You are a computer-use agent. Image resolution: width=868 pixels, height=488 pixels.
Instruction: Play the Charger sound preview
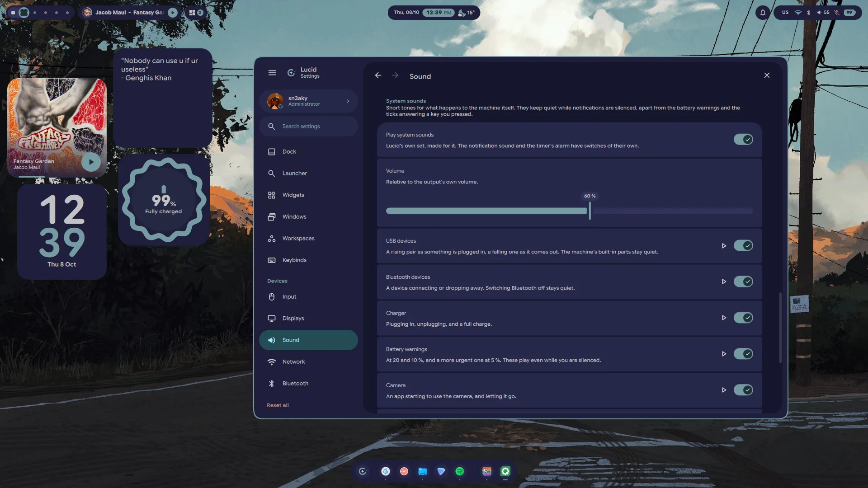(x=724, y=318)
